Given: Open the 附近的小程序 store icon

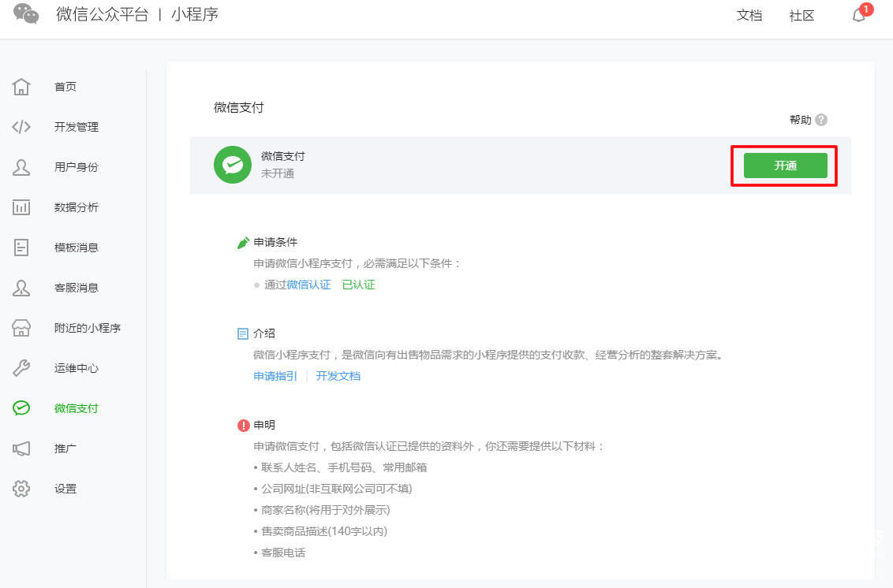Looking at the screenshot, I should click(21, 328).
